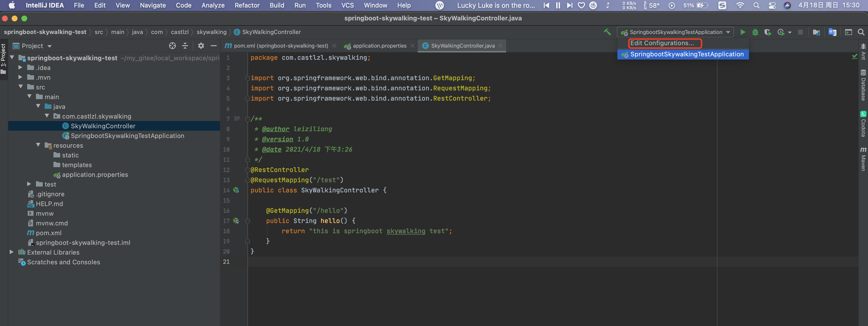Click the Google Translate toolbar icon
868x326 pixels.
[832, 32]
